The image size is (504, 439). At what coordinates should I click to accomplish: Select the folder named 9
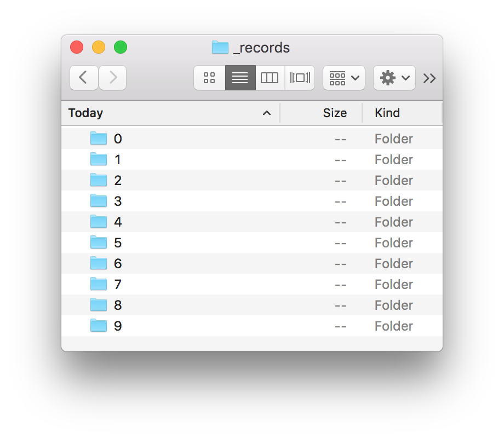click(118, 326)
